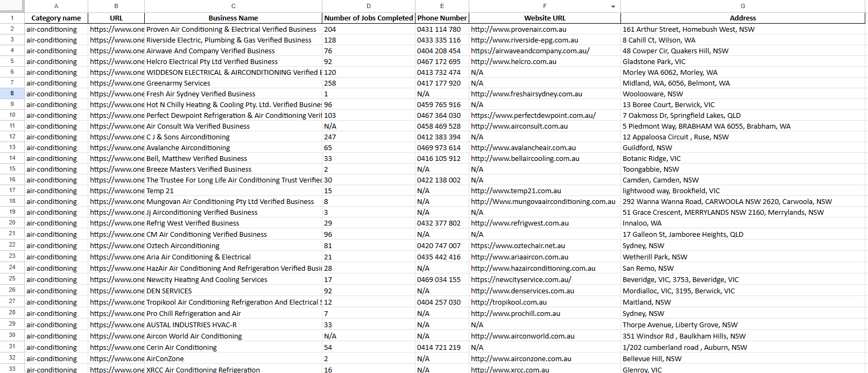Open http://www.riverside-epg.com.au link

[x=524, y=40]
